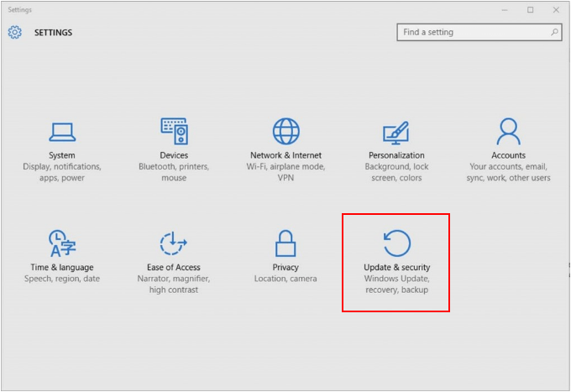
Task: Click 'Bluetooth, printers, mouse' description
Action: [x=174, y=172]
